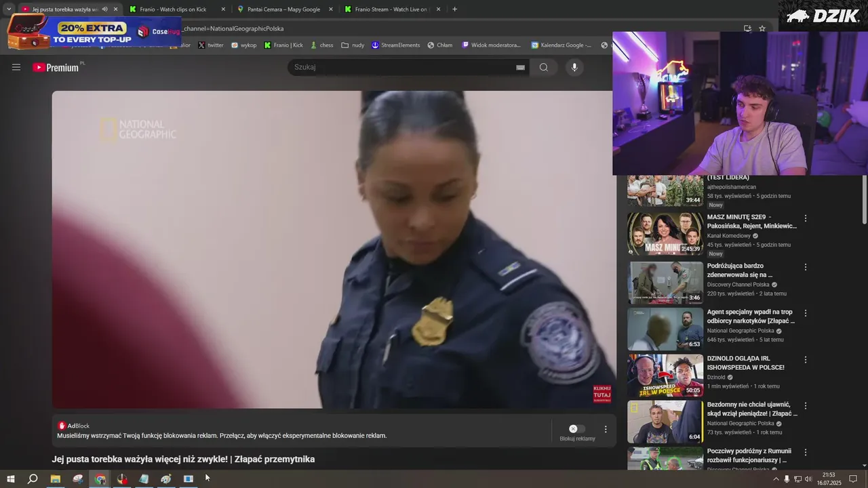
Task: Open the 39:44 TEST LIDERA thumbnail
Action: click(x=665, y=190)
